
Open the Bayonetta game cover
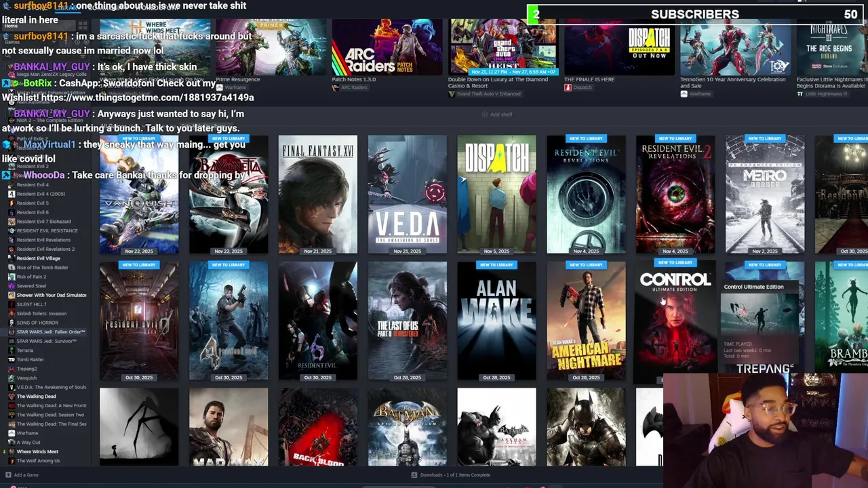pyautogui.click(x=229, y=195)
